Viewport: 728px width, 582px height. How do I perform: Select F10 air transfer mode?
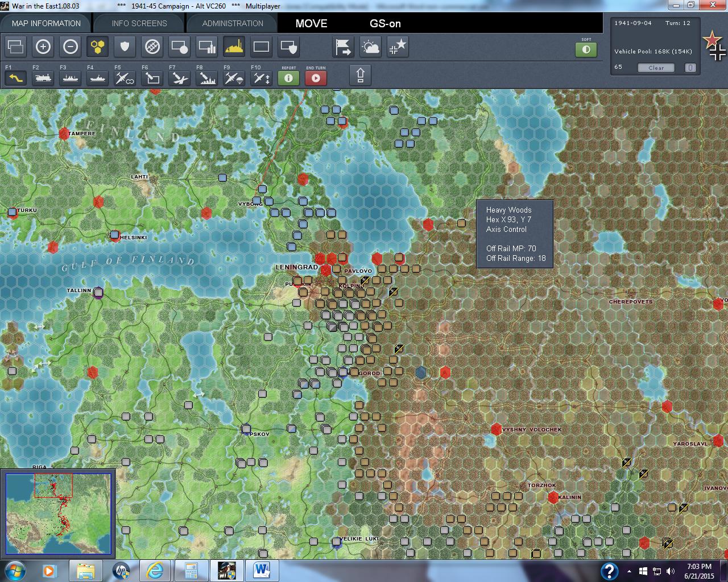(x=262, y=78)
